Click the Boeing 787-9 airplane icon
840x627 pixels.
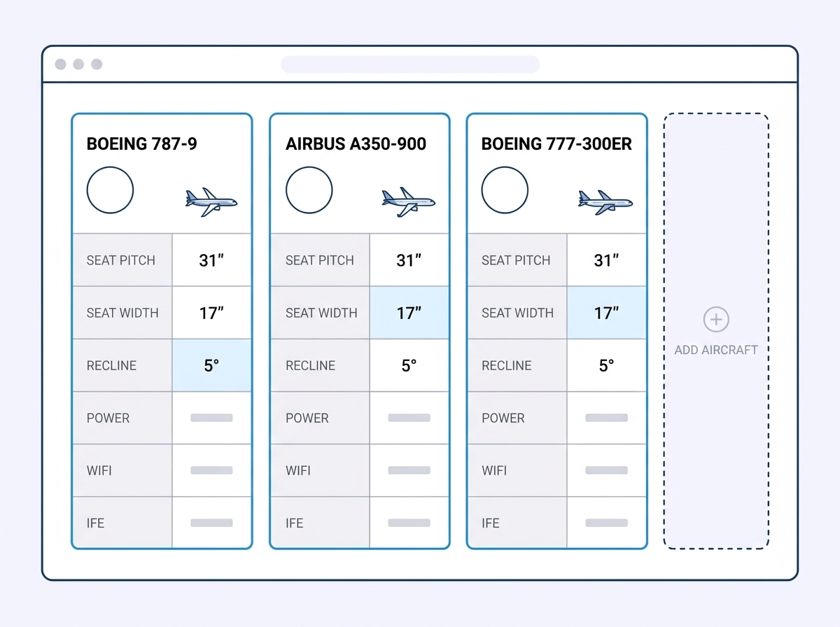click(x=211, y=202)
